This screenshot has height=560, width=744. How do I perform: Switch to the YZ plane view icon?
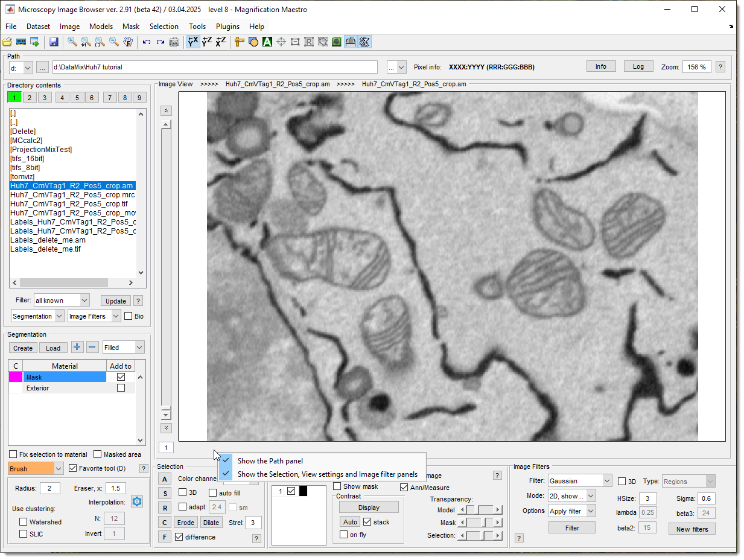coord(207,42)
